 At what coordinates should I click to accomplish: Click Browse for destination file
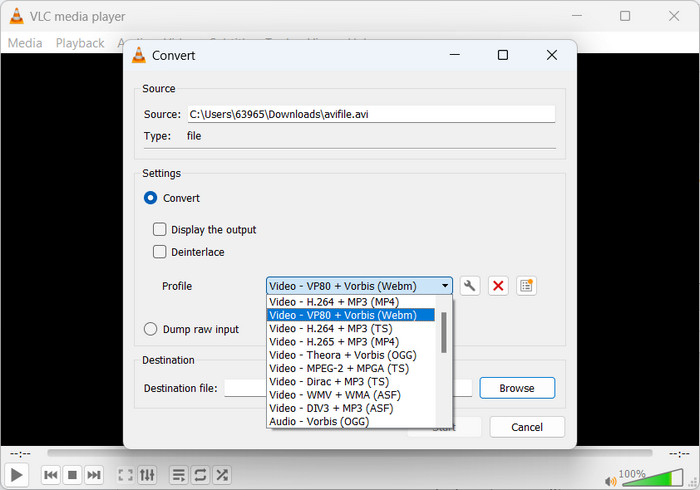point(517,388)
